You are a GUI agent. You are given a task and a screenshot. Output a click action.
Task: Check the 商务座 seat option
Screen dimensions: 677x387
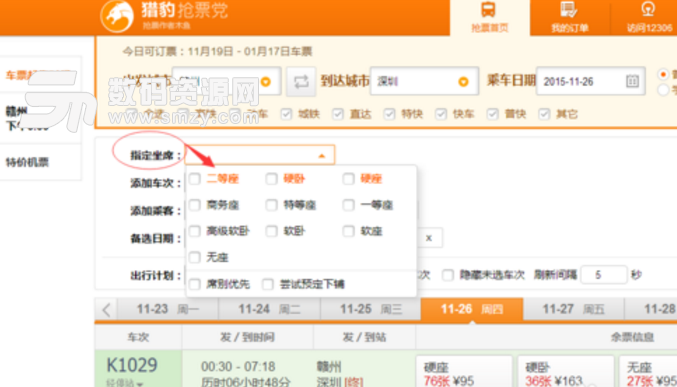[195, 205]
